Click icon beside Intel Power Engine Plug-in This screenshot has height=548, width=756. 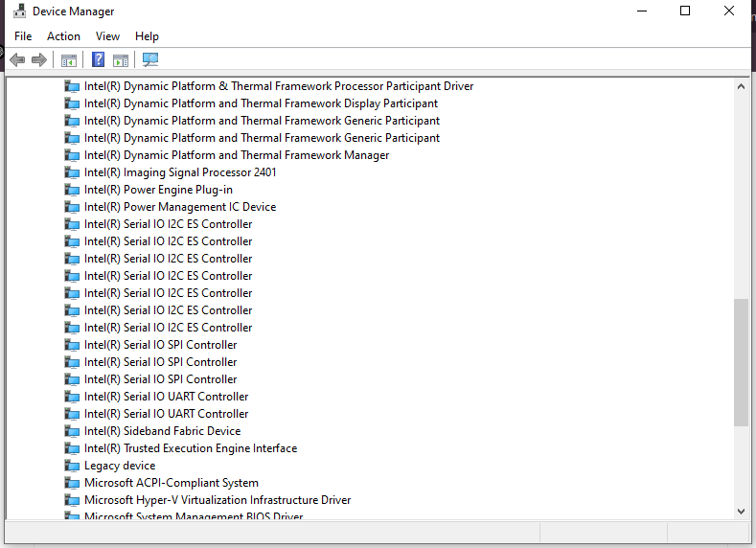point(72,190)
